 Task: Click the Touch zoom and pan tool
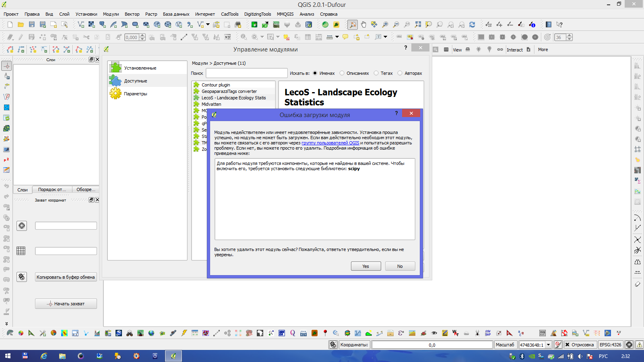pyautogui.click(x=353, y=25)
